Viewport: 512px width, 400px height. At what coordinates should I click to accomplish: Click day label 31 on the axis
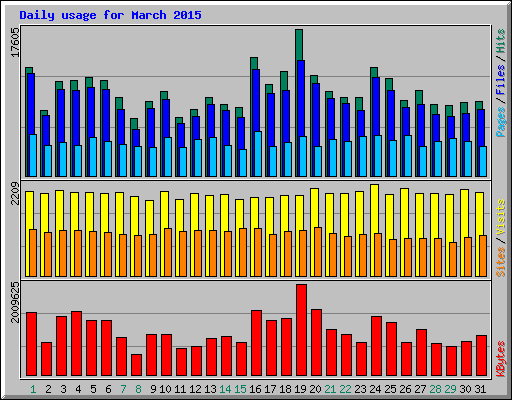(480, 389)
